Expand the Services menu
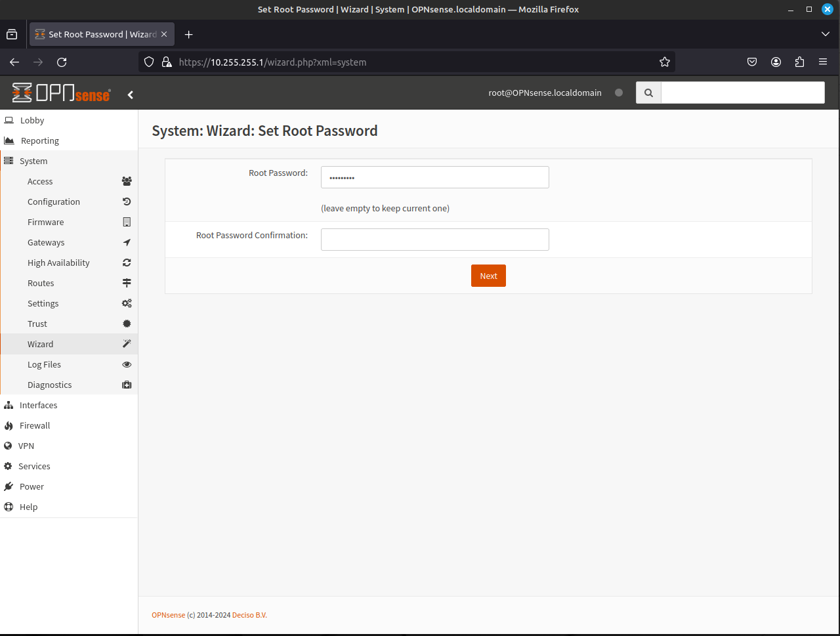This screenshot has height=636, width=840. click(x=69, y=466)
